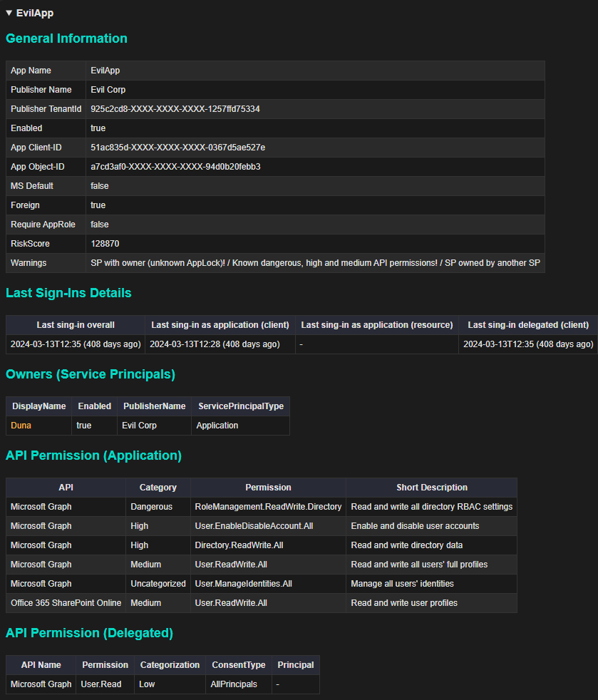This screenshot has height=700, width=598.
Task: Click 'Last sing-in delegated (client)' column header
Action: pyautogui.click(x=527, y=325)
